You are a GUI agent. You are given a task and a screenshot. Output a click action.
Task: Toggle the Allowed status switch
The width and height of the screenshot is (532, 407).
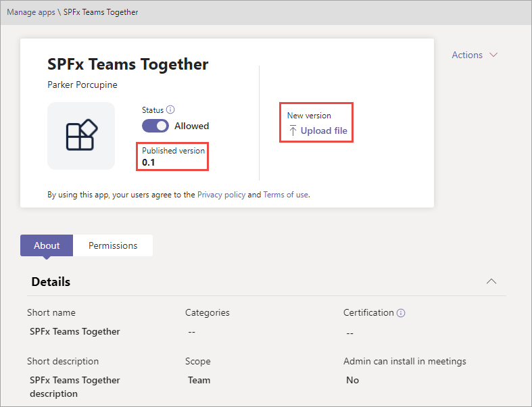[155, 126]
